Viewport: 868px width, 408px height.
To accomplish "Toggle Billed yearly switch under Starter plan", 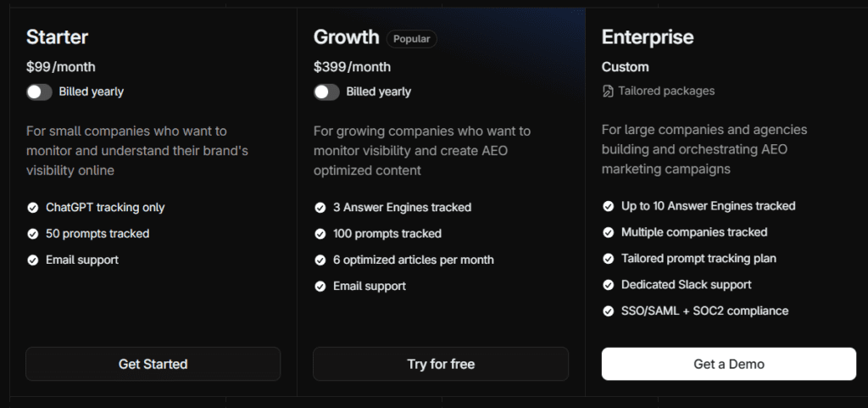I will pyautogui.click(x=39, y=92).
